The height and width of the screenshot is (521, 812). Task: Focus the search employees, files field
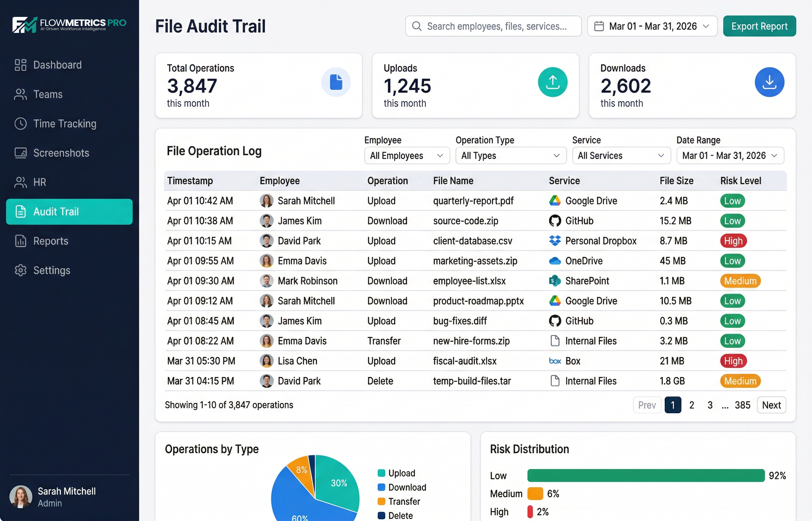point(496,26)
